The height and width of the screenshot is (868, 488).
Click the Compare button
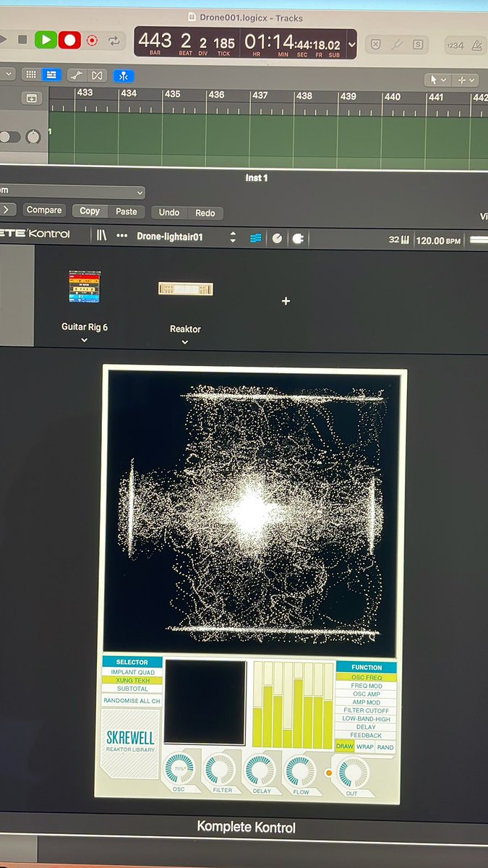44,210
